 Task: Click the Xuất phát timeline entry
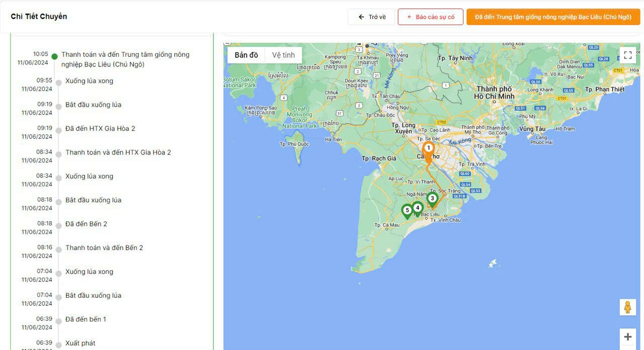pyautogui.click(x=80, y=343)
